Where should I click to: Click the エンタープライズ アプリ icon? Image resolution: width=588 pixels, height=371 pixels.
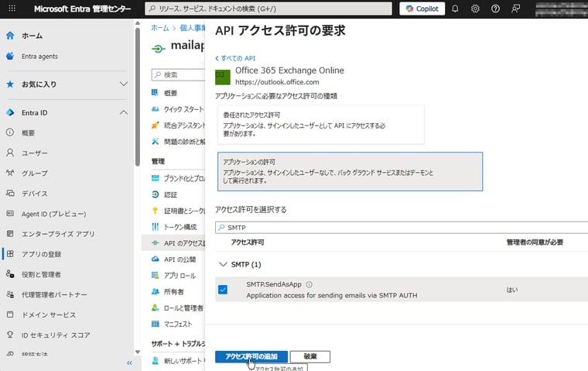[10, 234]
